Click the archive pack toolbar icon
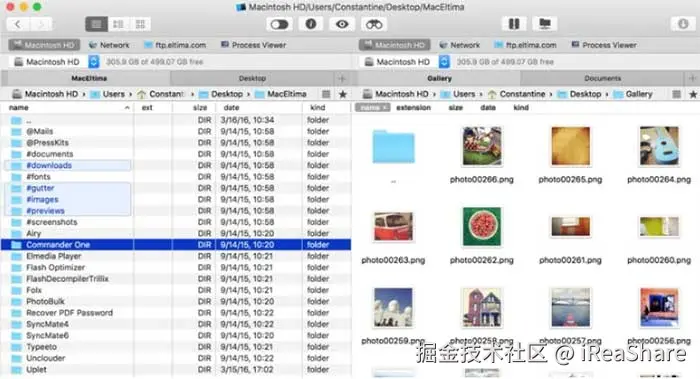Image resolution: width=700 pixels, height=379 pixels. [x=514, y=24]
